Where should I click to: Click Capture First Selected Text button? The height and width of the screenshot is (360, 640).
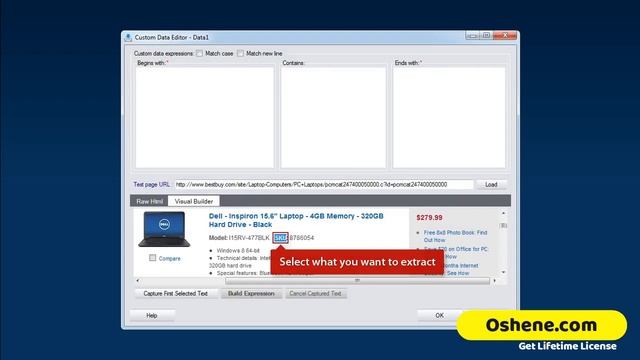point(176,293)
